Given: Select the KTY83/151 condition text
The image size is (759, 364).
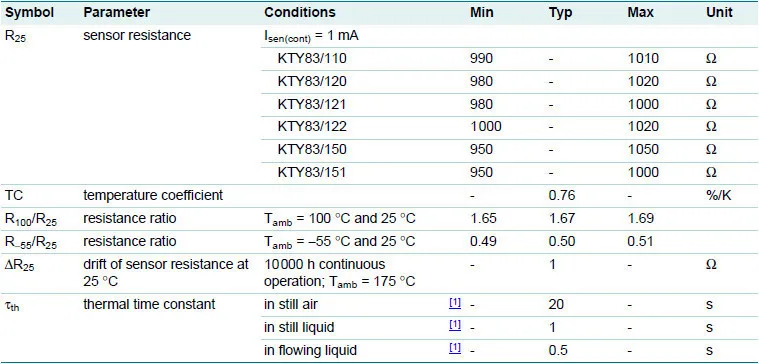Looking at the screenshot, I should pos(312,172).
